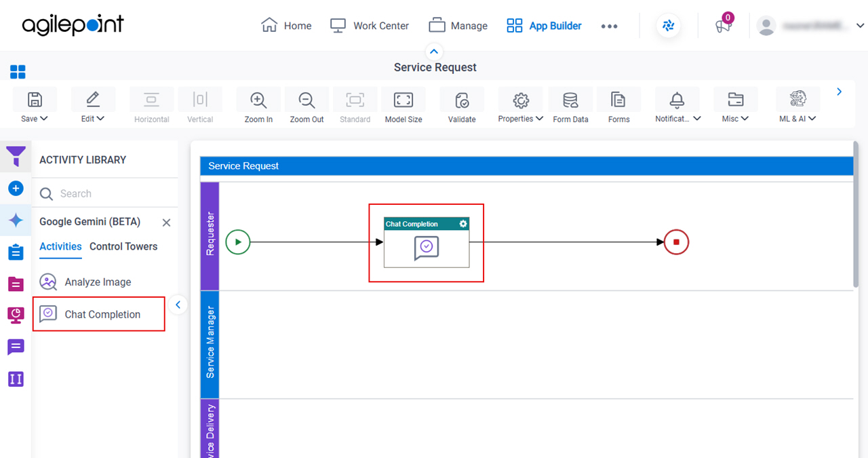868x458 pixels.
Task: Click the canvas vertical scrollbar
Action: [x=856, y=214]
